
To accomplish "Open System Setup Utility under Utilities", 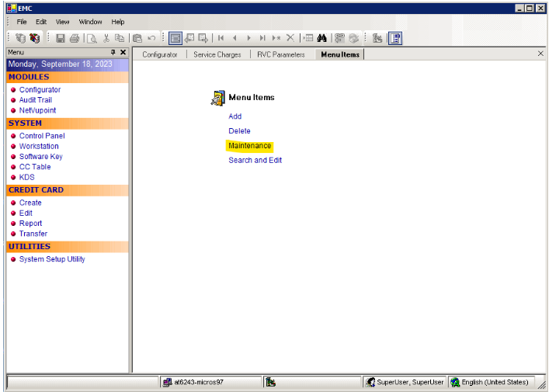I will coord(52,259).
